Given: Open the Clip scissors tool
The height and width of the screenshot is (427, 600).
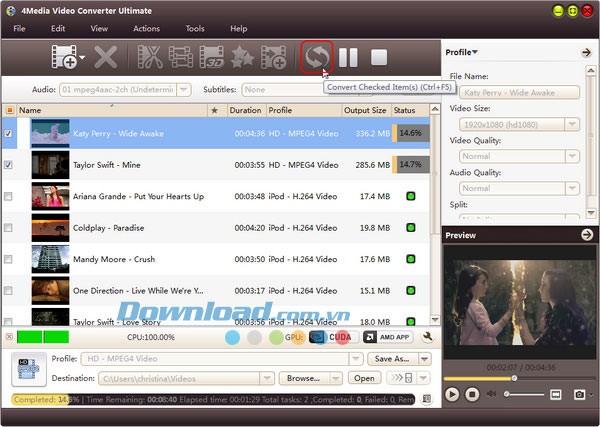Looking at the screenshot, I should point(150,57).
